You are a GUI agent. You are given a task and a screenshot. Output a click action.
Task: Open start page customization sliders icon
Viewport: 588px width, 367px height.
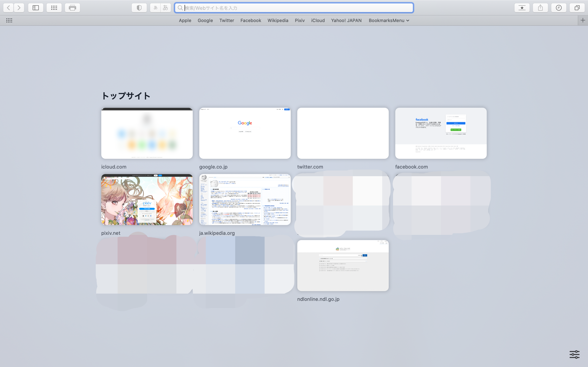[x=574, y=354]
